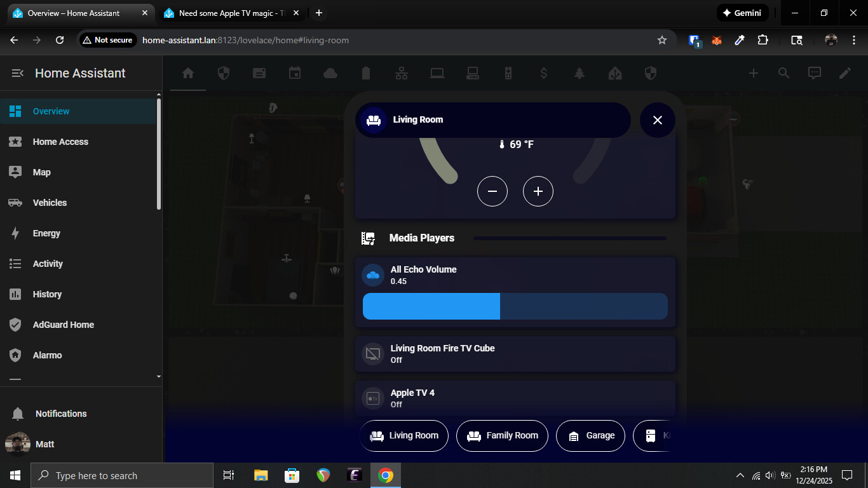Click the 69 °F temperature reading
Image resolution: width=868 pixels, height=488 pixels.
(516, 145)
